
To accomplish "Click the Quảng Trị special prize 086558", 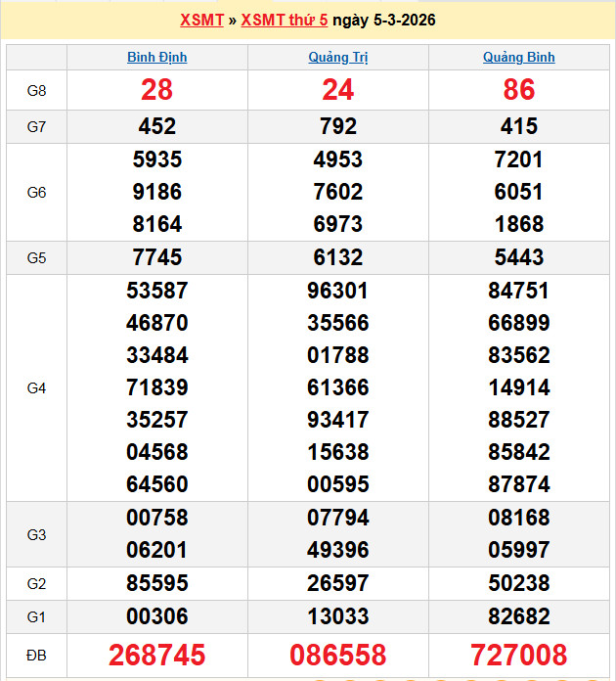I will pyautogui.click(x=337, y=655).
